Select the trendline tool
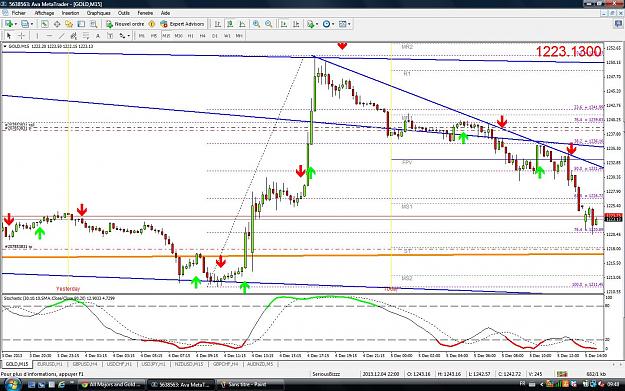The height and width of the screenshot is (391, 625). (x=61, y=36)
